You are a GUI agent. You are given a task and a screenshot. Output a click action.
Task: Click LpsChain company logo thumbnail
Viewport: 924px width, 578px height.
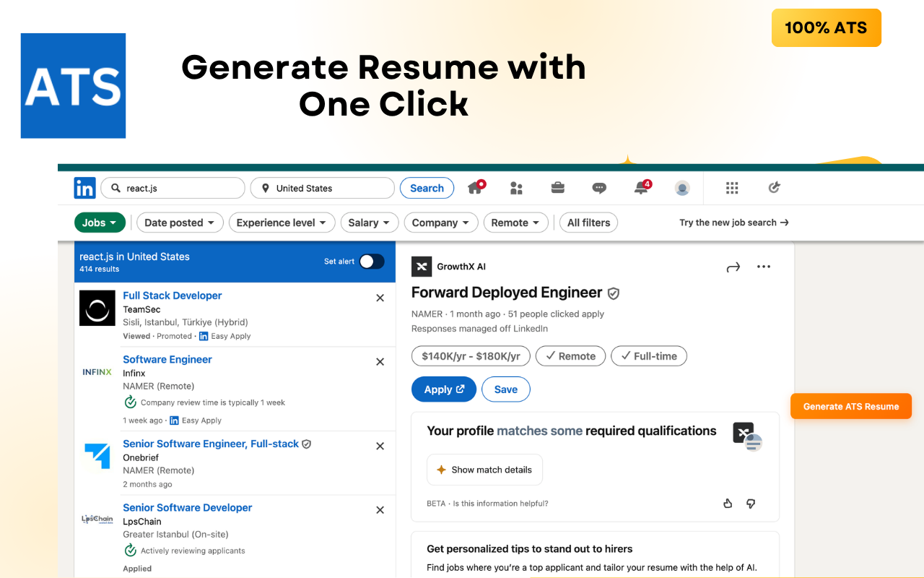(97, 519)
